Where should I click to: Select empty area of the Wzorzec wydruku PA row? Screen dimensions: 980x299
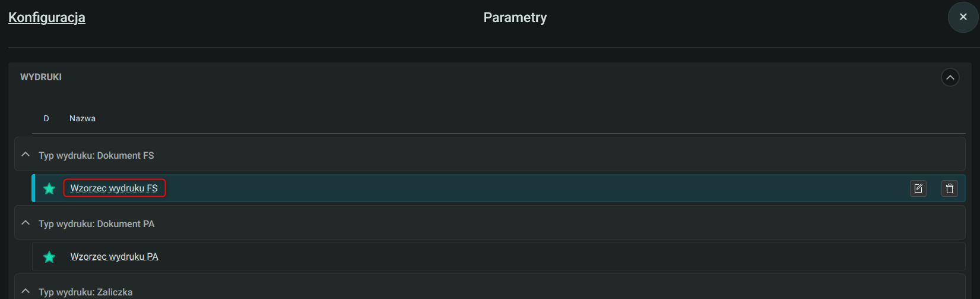(x=534, y=257)
